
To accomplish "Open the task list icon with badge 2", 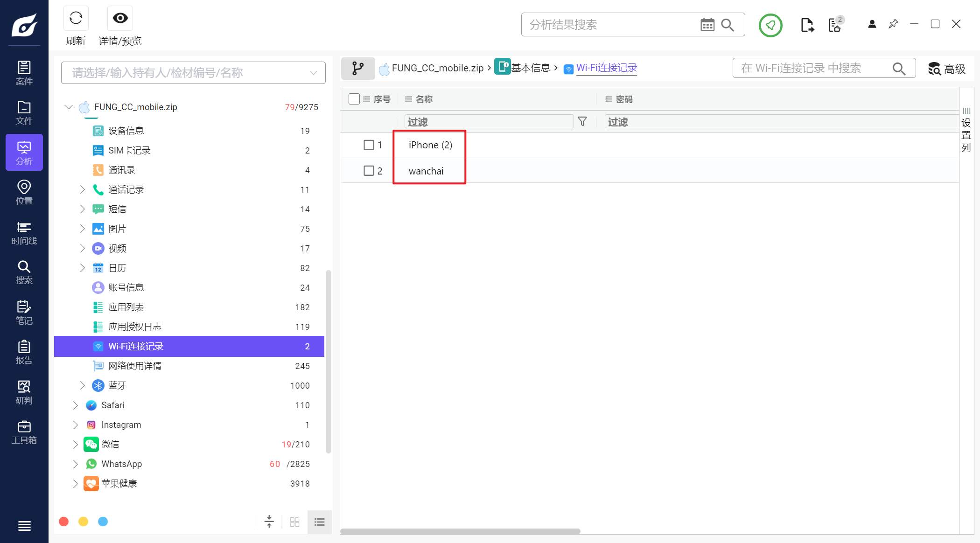I will (834, 25).
